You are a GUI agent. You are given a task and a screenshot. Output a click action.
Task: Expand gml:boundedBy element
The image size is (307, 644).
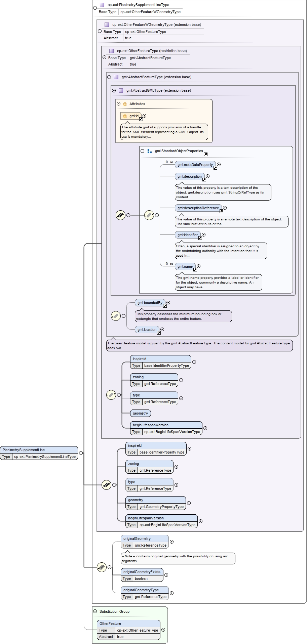(x=168, y=302)
